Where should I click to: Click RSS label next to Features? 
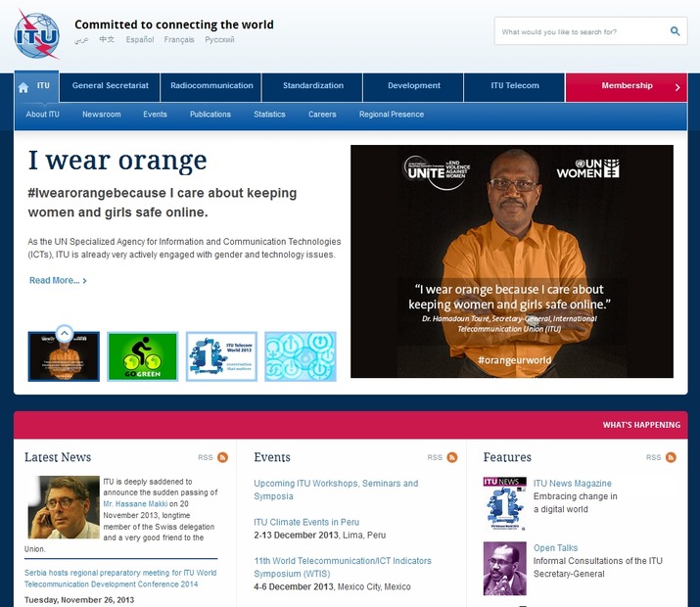point(654,457)
